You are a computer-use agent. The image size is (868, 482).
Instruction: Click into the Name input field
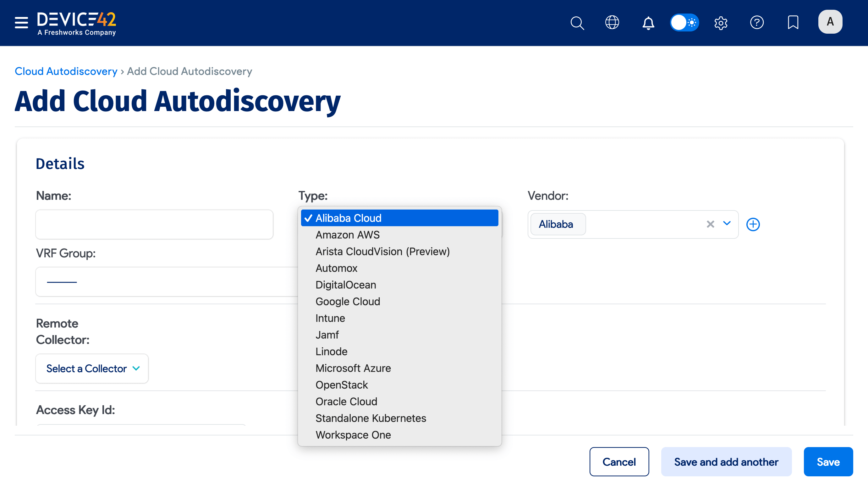154,224
